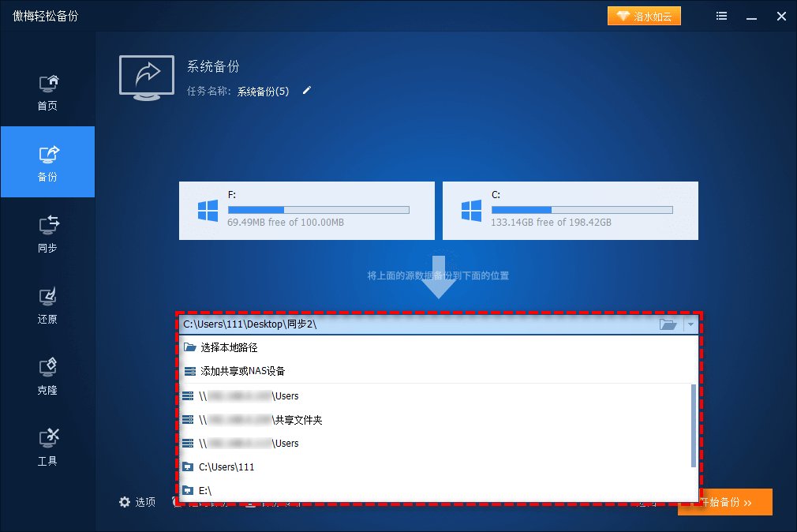
Task: Expand the destination path dropdown arrow
Action: (x=690, y=324)
